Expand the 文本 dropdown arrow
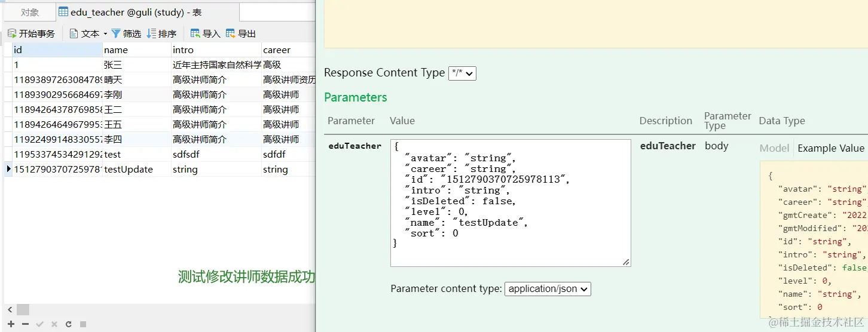 [x=105, y=34]
